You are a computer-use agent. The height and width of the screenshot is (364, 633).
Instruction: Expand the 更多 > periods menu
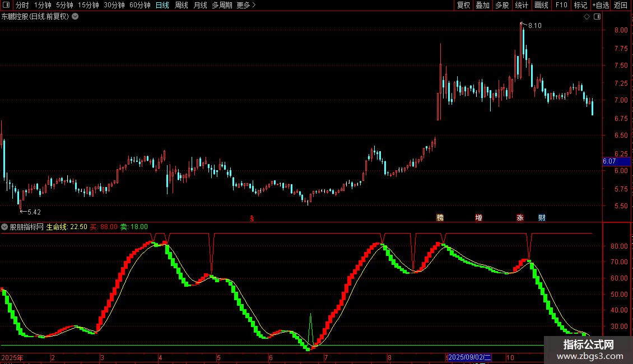[246, 5]
